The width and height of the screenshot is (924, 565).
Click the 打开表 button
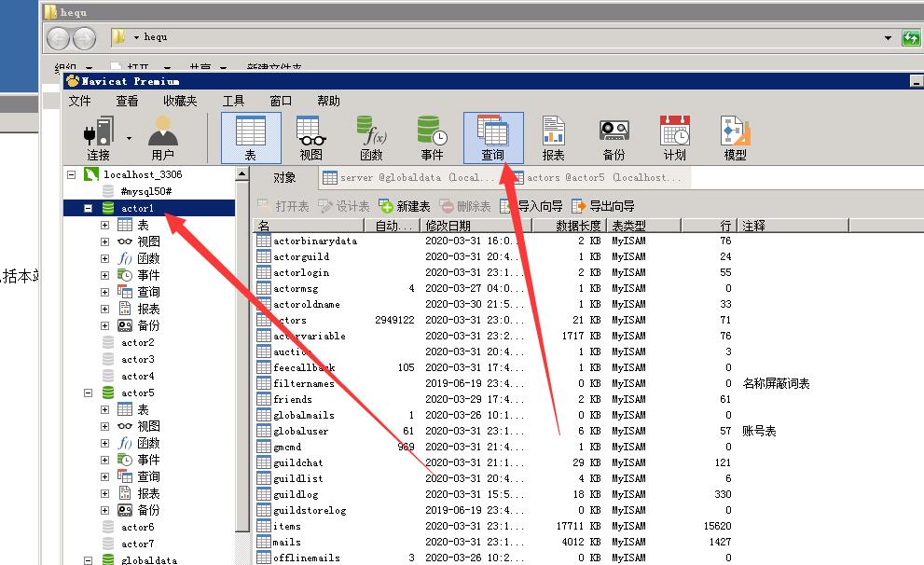tap(283, 206)
